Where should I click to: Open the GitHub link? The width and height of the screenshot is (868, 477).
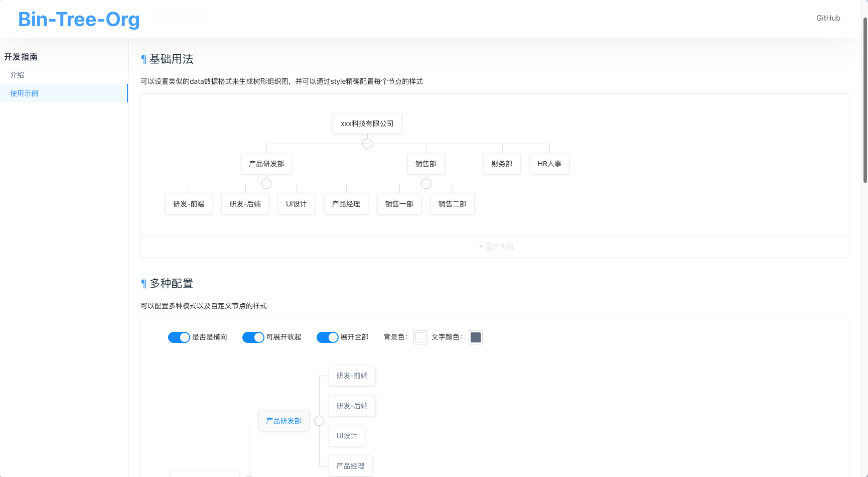[828, 18]
